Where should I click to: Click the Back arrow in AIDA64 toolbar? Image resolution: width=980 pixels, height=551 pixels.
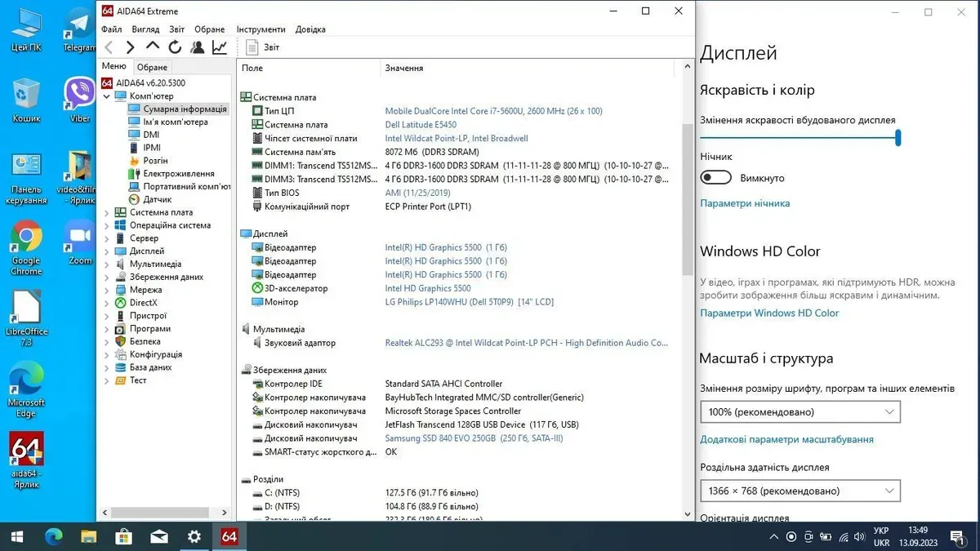[x=109, y=47]
